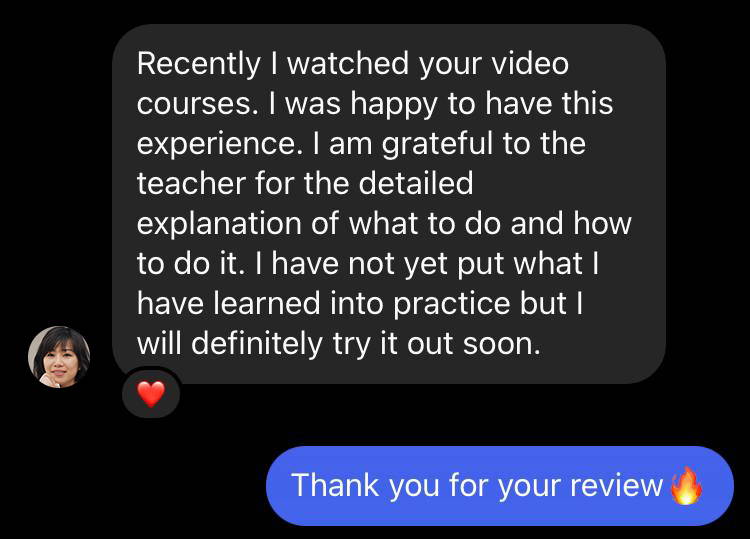Image resolution: width=750 pixels, height=539 pixels.
Task: Click the word 'Recently' in the message
Action: pyautogui.click(x=199, y=64)
